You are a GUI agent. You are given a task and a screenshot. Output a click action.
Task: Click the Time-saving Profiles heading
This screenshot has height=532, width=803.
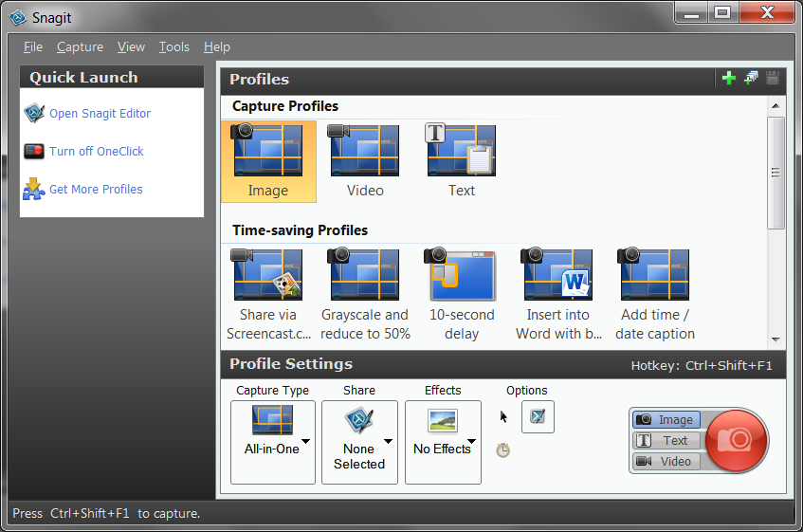[301, 230]
